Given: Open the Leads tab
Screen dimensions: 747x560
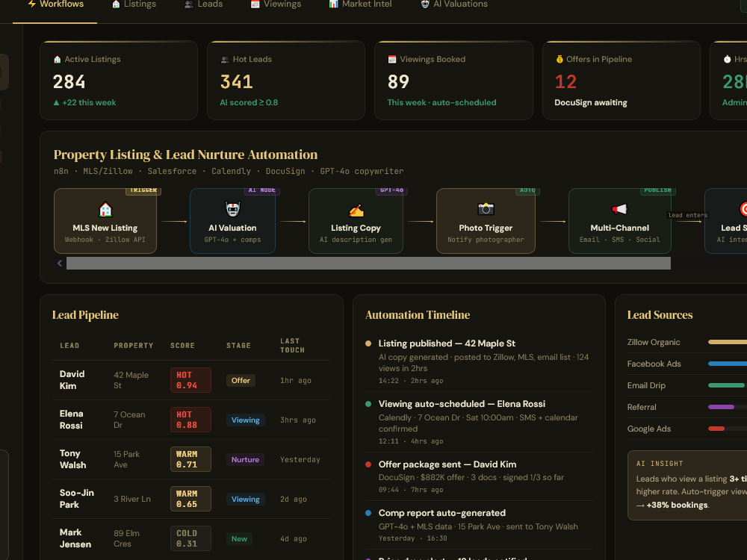Looking at the screenshot, I should tap(203, 4).
